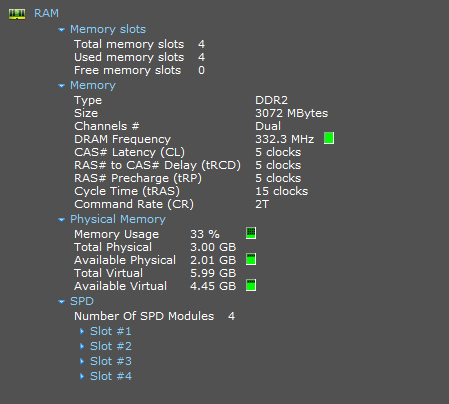Click the 'Memory Usage' label
The height and width of the screenshot is (404, 449).
click(x=116, y=235)
